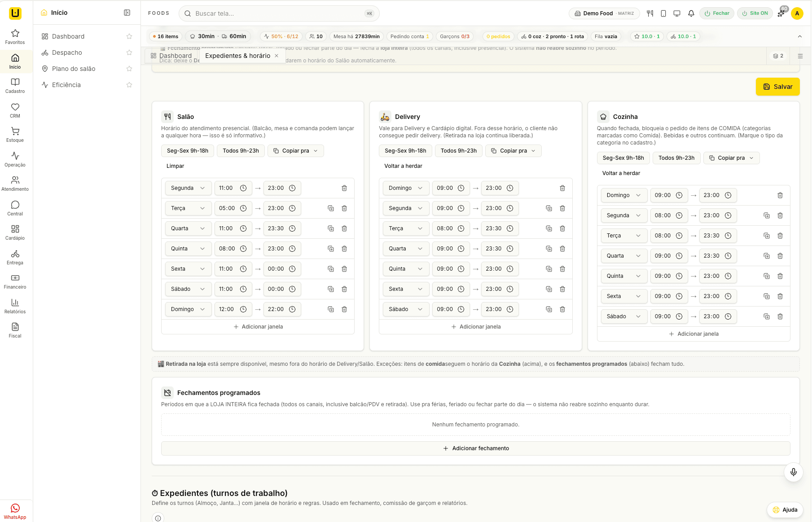812x522 pixels.
Task: Open the Operação section
Action: [x=15, y=159]
